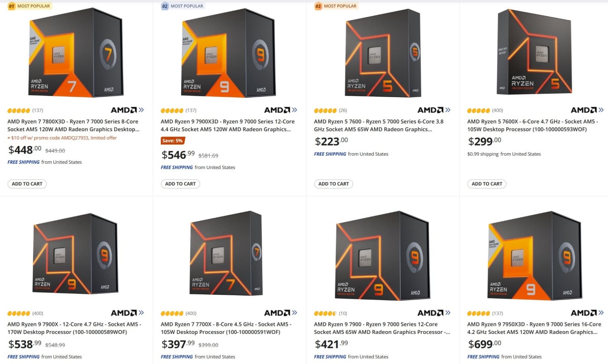Click AMD brand logo on Ryzen 5 7600X

587,110
